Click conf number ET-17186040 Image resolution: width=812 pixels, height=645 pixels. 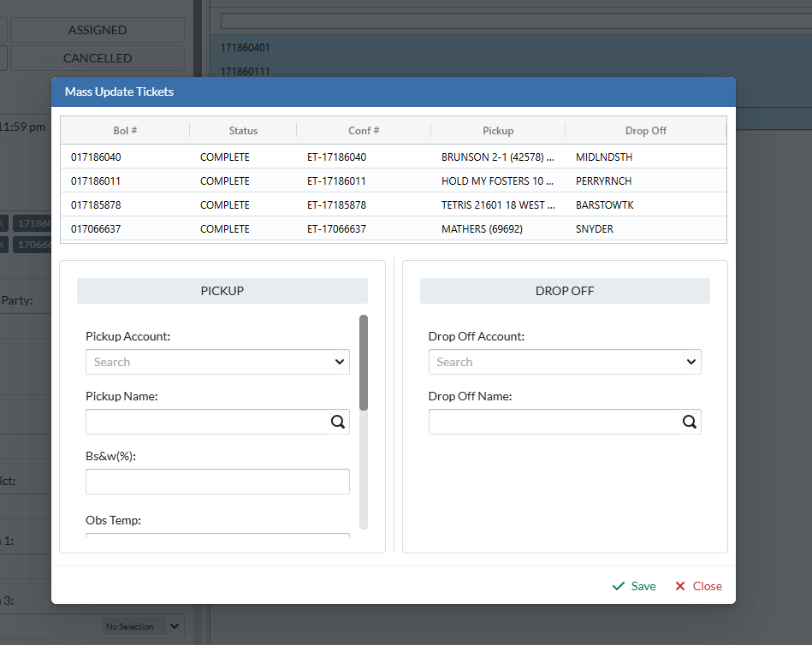[336, 157]
